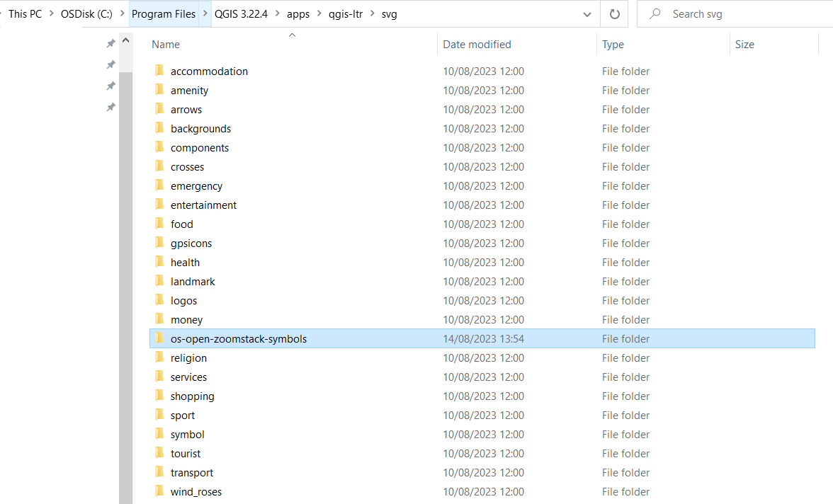Open the emergency folder icon
Image resolution: width=833 pixels, height=504 pixels.
[x=159, y=185]
